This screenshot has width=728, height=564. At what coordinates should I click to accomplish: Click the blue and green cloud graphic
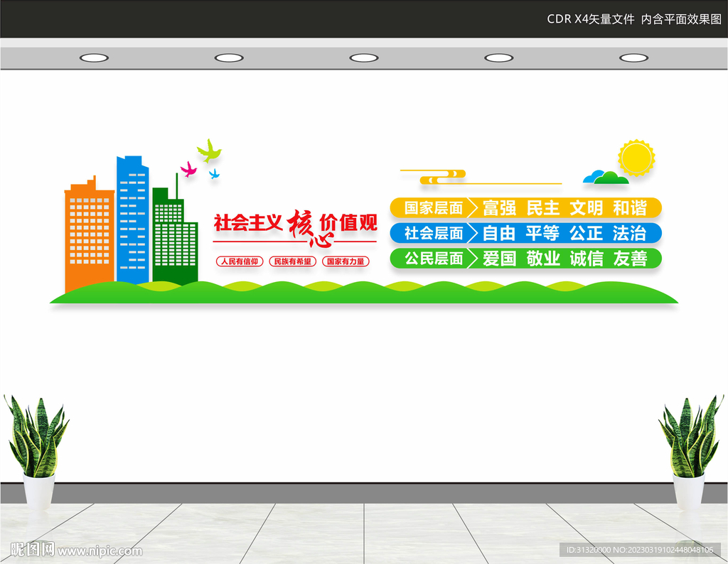tap(606, 177)
